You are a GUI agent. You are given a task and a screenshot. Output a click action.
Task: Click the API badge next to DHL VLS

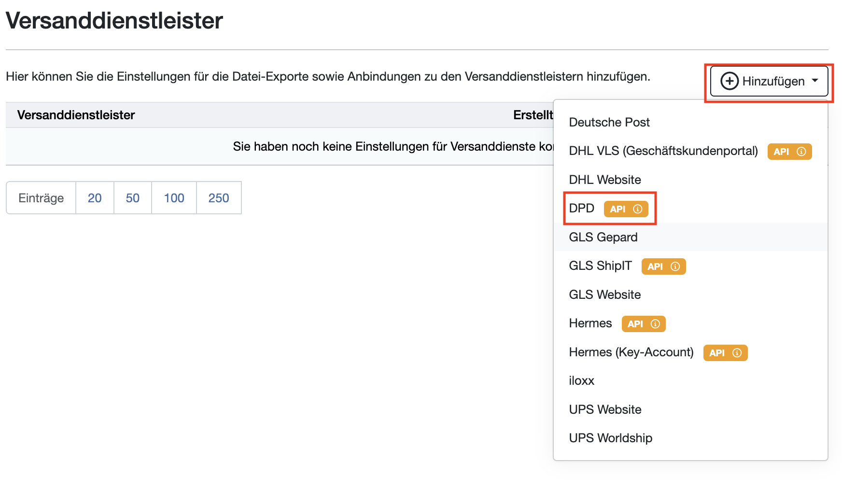[x=789, y=152]
